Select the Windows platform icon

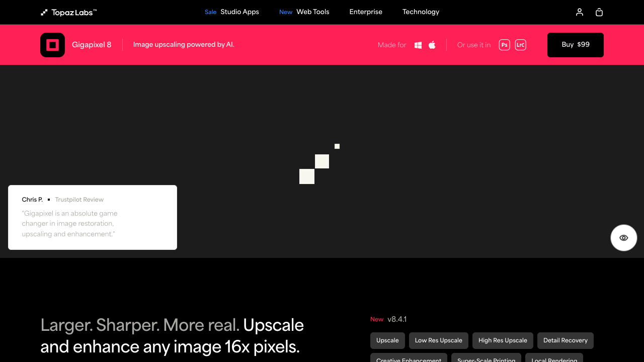418,45
